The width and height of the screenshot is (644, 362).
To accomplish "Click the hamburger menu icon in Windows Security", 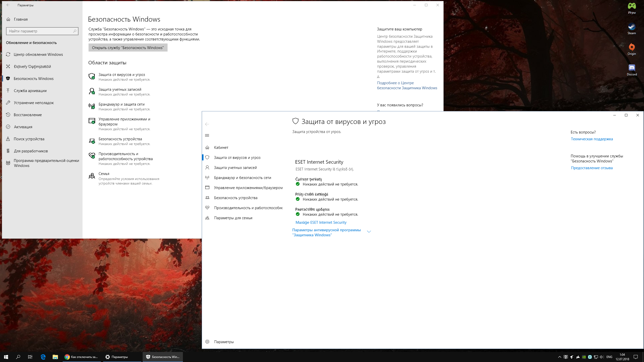I will pos(207,135).
